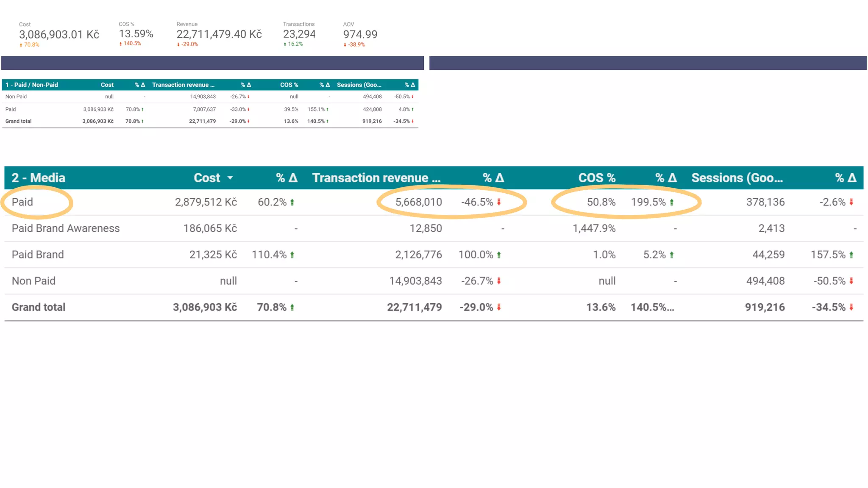Click the red down arrow next to -46.5%
This screenshot has width=868, height=488.
[x=499, y=202]
